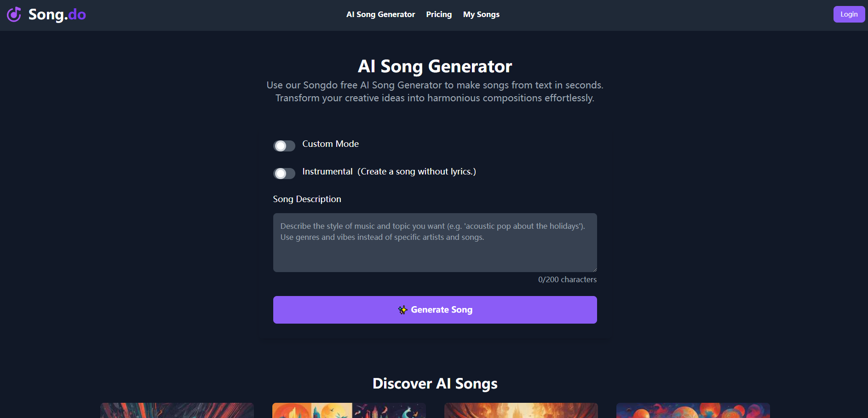Open the Pricing page
The width and height of the screenshot is (868, 418).
(438, 14)
